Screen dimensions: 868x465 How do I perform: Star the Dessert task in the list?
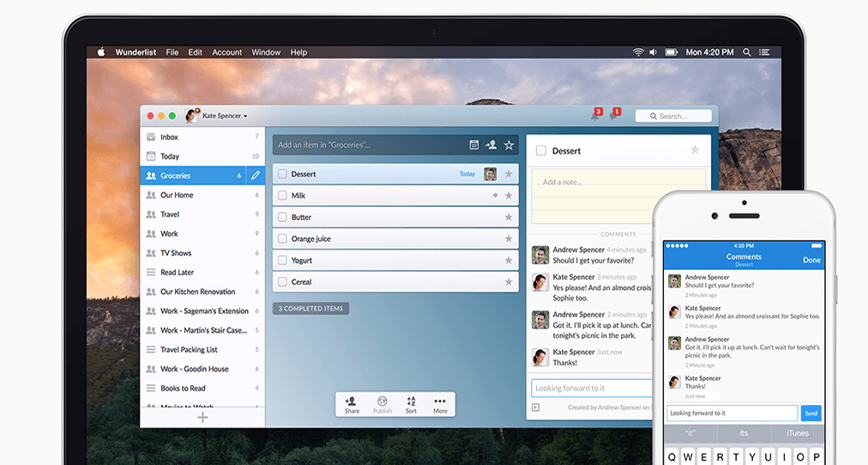[x=509, y=174]
